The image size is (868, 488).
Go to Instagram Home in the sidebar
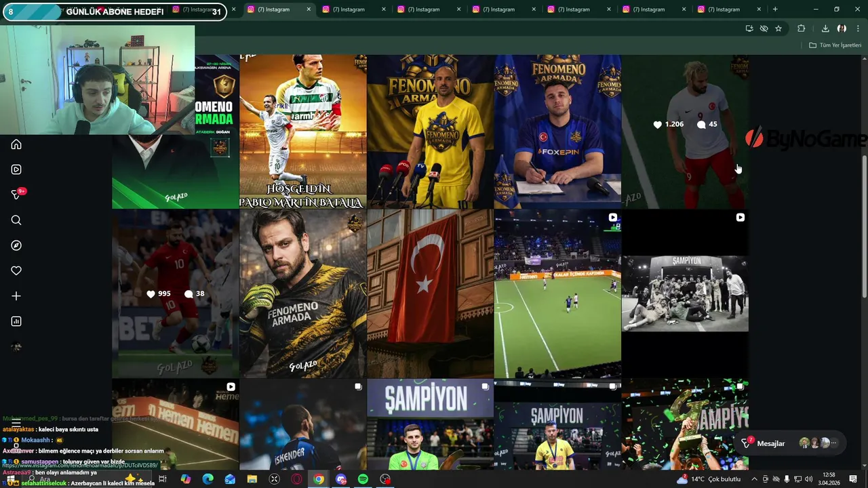(x=16, y=144)
